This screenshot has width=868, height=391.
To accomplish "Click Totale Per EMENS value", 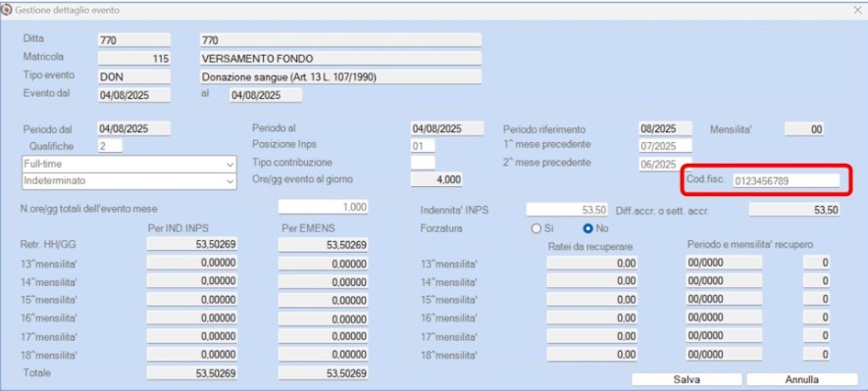I will (x=324, y=373).
